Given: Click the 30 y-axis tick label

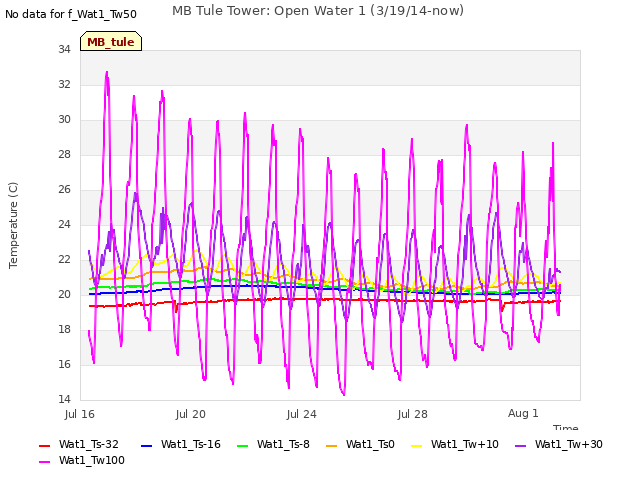Looking at the screenshot, I should tap(64, 120).
